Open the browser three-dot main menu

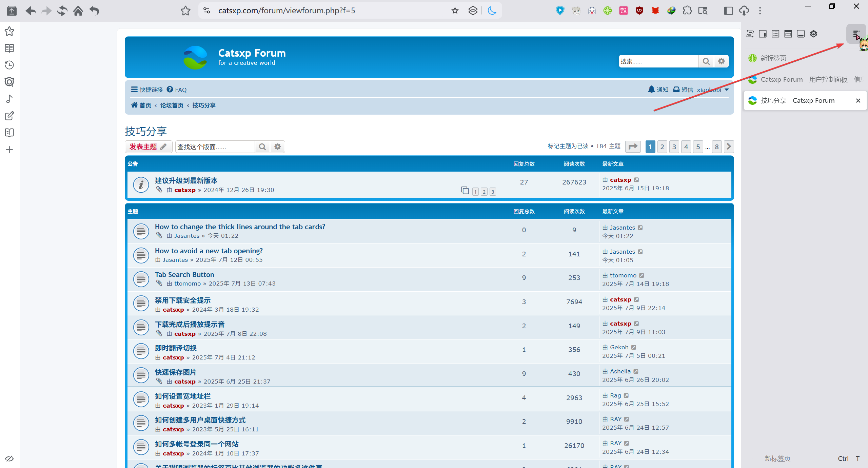tap(760, 11)
